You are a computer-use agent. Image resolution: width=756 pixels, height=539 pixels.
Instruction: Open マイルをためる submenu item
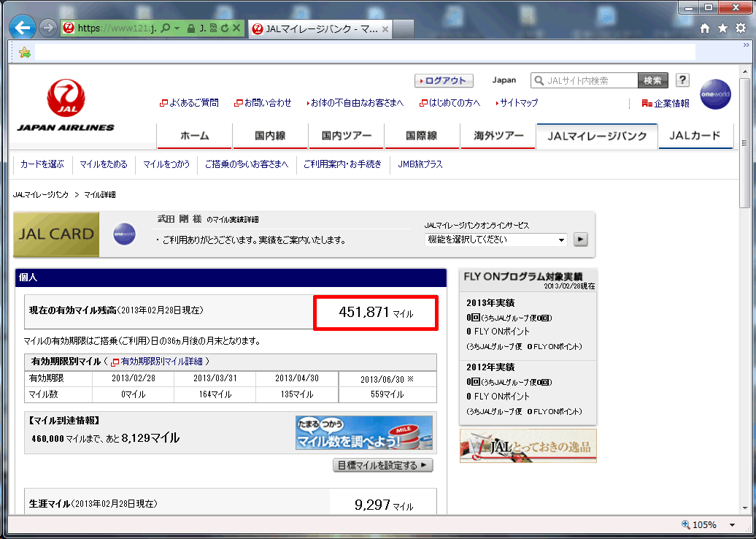(104, 164)
